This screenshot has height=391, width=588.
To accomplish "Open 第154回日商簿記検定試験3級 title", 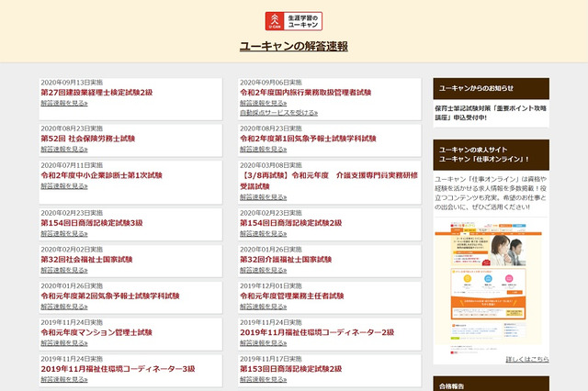I will (x=92, y=222).
